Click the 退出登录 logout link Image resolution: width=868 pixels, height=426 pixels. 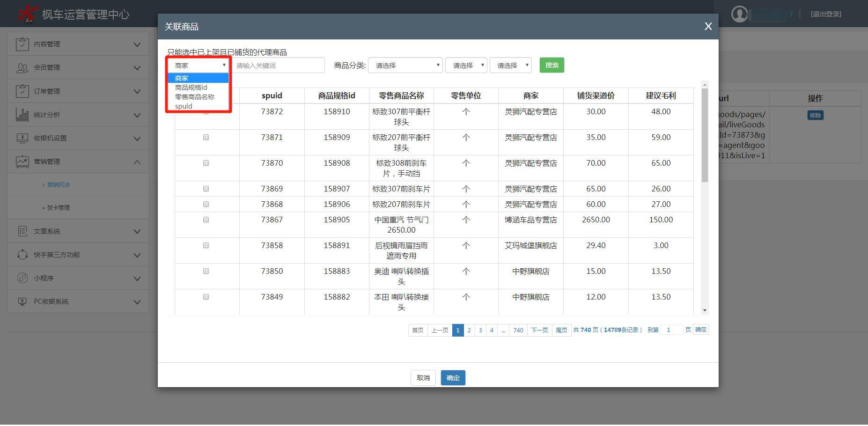pyautogui.click(x=826, y=14)
